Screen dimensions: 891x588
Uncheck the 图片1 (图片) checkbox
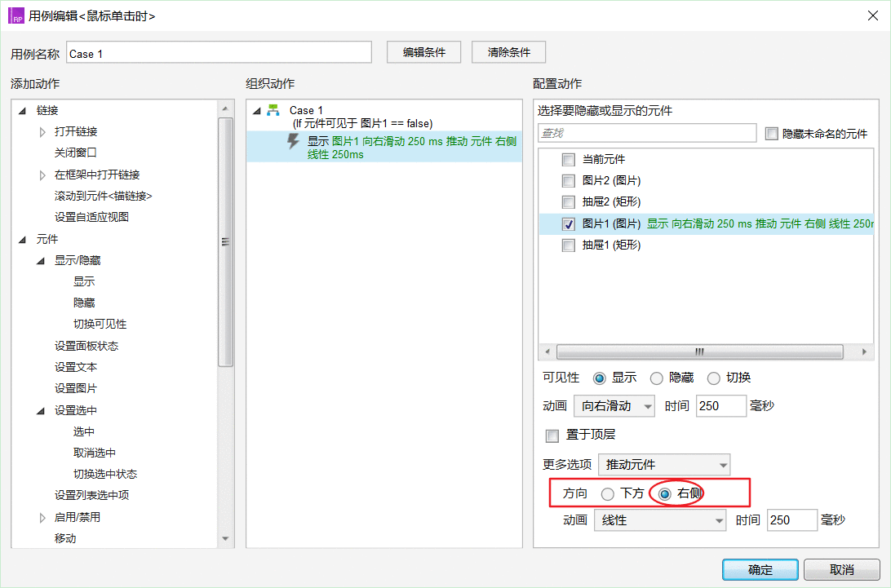568,223
